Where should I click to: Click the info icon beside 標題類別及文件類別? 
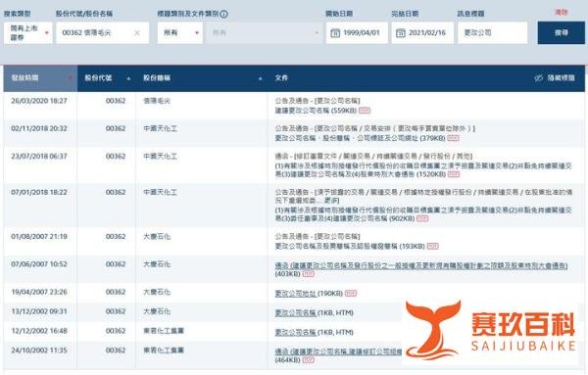223,15
